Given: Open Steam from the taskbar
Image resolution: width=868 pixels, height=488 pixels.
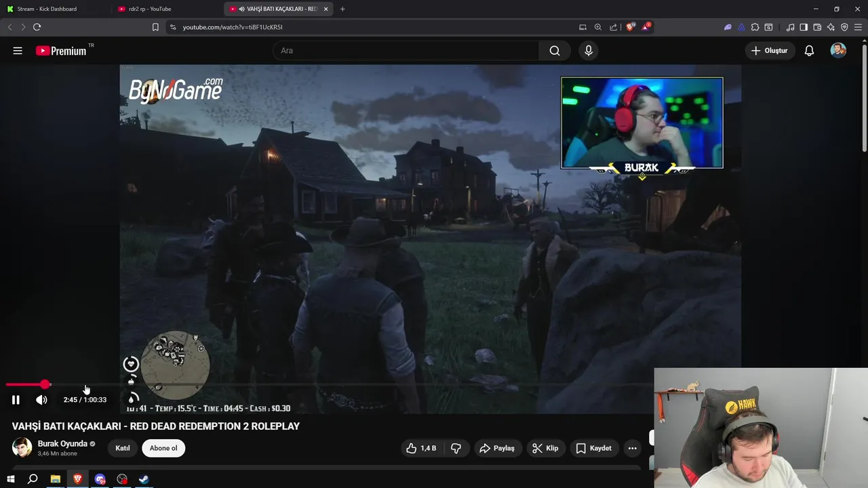Looking at the screenshot, I should (x=144, y=479).
